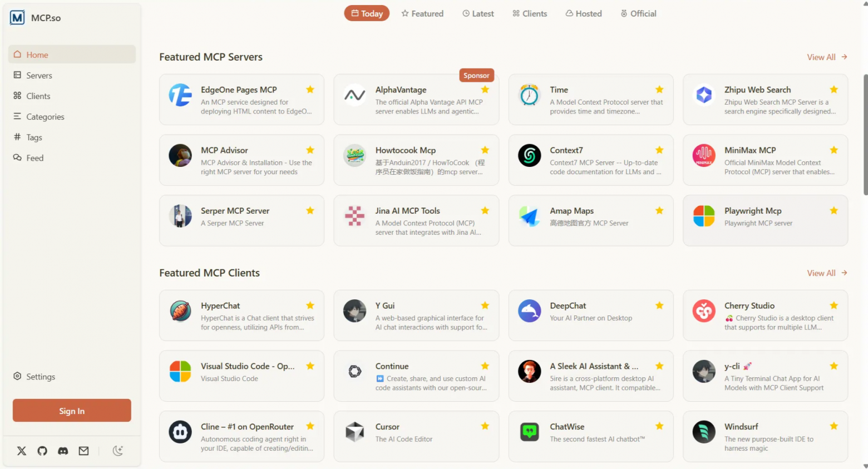Click the Continue client logo
Image resolution: width=868 pixels, height=469 pixels.
click(x=355, y=372)
